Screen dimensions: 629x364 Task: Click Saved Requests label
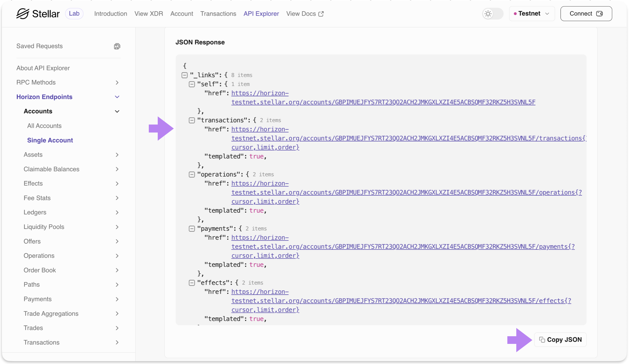coord(40,46)
